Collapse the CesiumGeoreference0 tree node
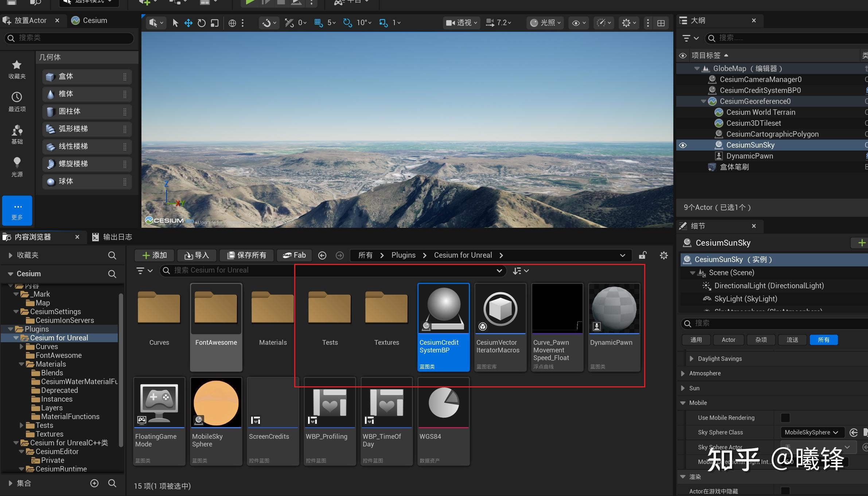 pos(703,101)
